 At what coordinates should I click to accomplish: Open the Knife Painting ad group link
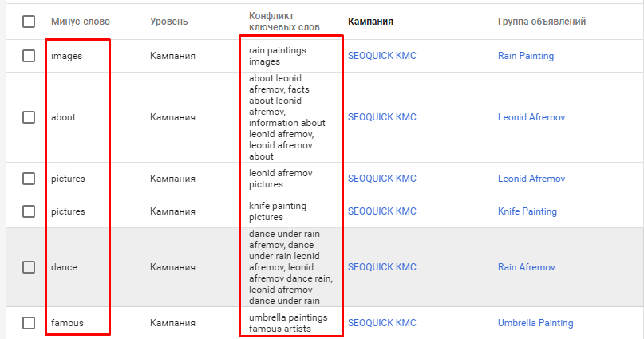[527, 211]
